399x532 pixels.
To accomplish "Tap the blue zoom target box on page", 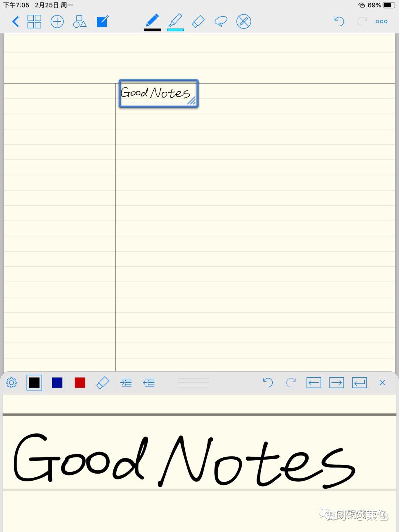I will [x=158, y=93].
